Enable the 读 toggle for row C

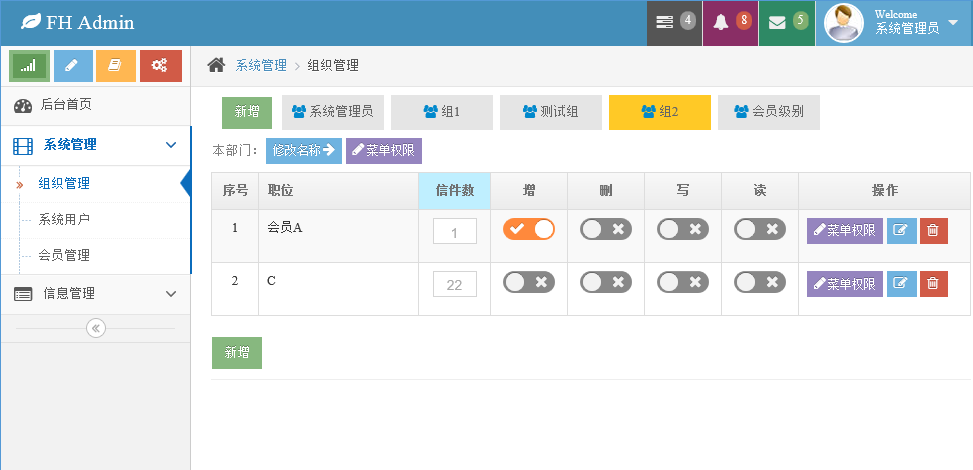pyautogui.click(x=760, y=282)
